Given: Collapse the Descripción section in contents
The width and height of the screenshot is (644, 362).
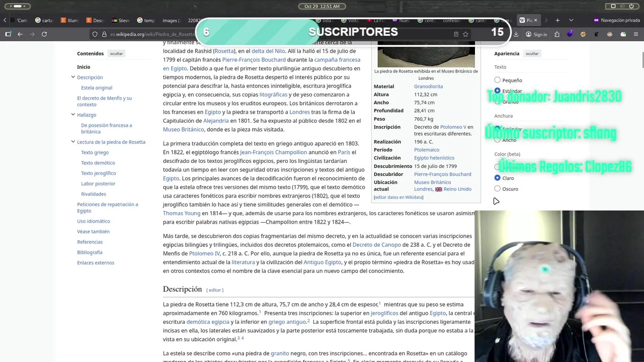Looking at the screenshot, I should (x=73, y=77).
